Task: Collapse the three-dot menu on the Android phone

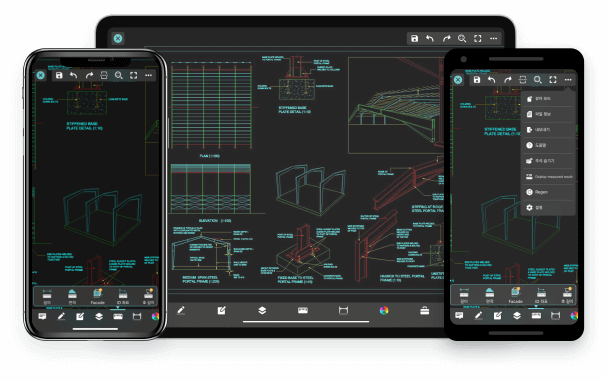Action: 568,79
